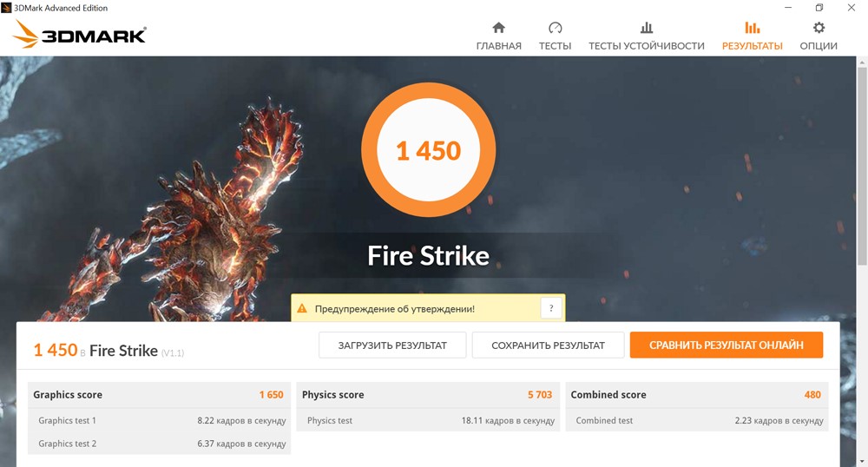Click the Combined score header
The image size is (868, 467).
coord(608,394)
